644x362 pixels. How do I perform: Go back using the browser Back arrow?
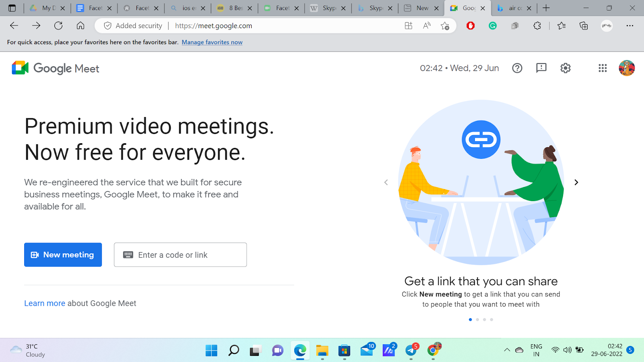[x=14, y=26]
